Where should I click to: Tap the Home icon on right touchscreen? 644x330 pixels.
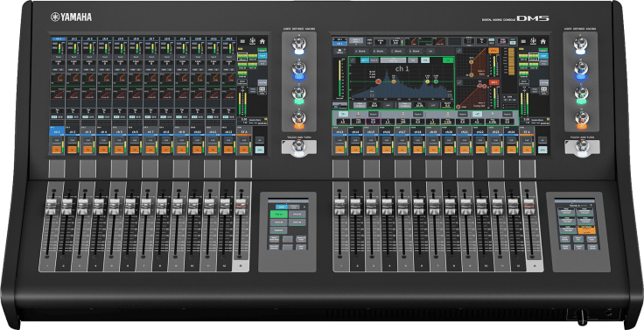tap(543, 41)
